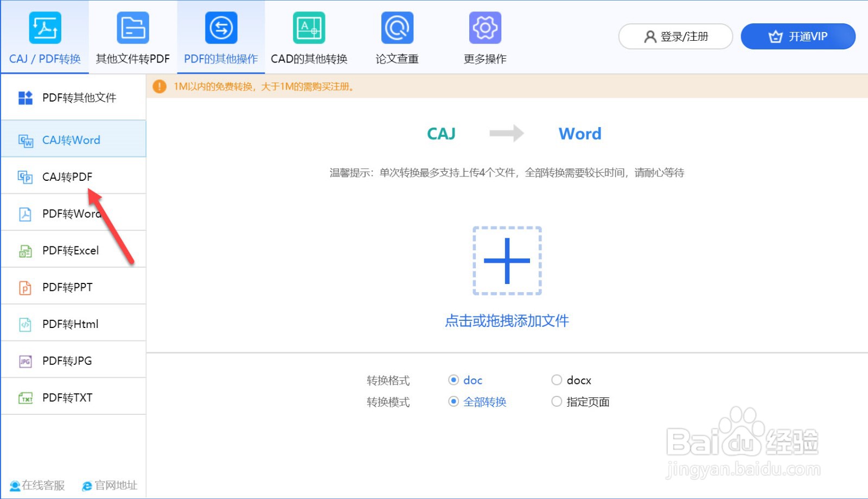Image resolution: width=868 pixels, height=499 pixels.
Task: Select PDF转JPG in sidebar
Action: 74,360
